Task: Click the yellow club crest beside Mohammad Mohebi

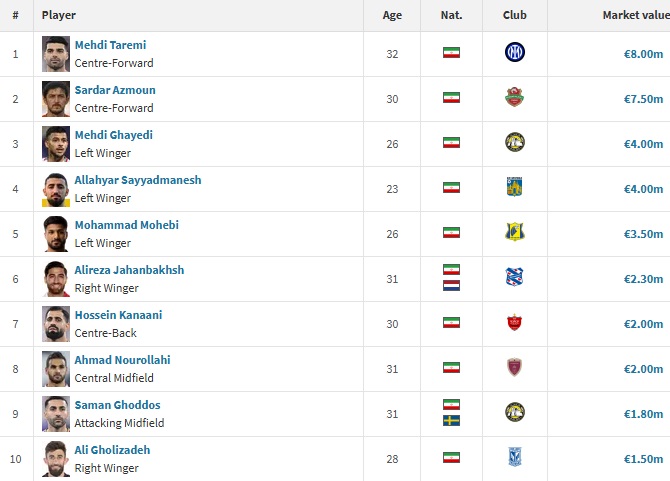Action: (514, 232)
